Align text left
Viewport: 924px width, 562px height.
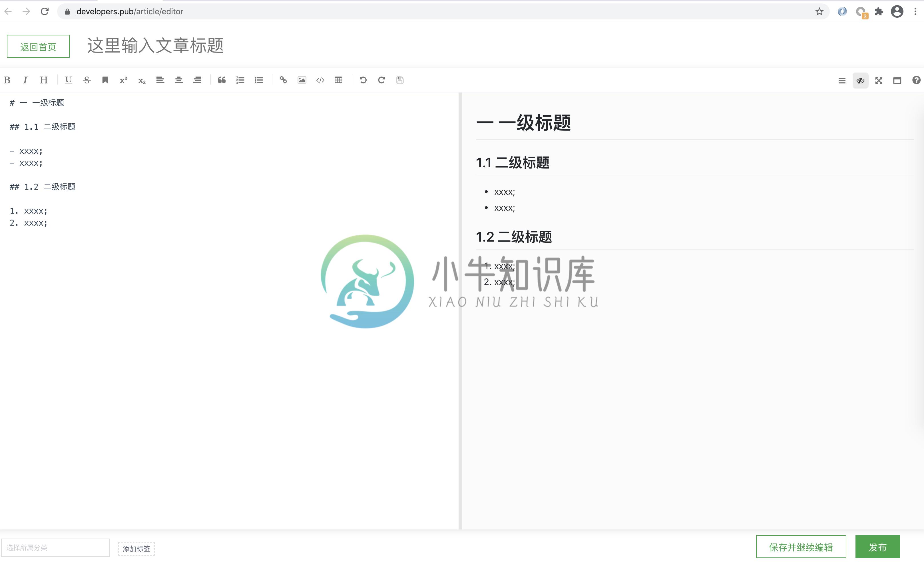point(160,80)
